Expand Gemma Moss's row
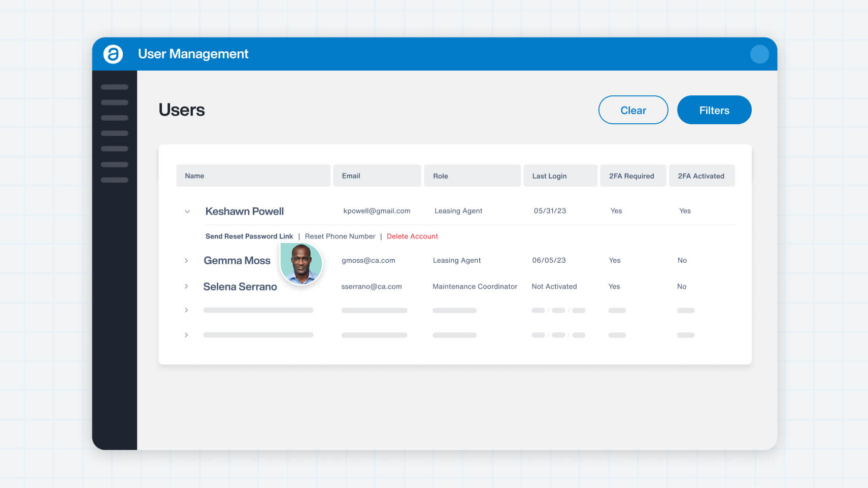 (186, 260)
